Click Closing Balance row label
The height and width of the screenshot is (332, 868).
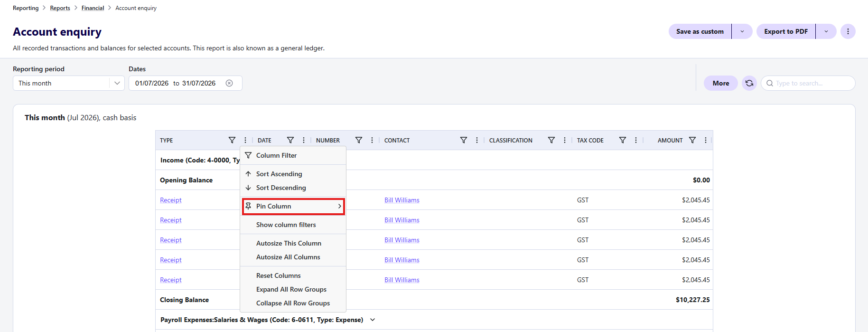point(184,300)
